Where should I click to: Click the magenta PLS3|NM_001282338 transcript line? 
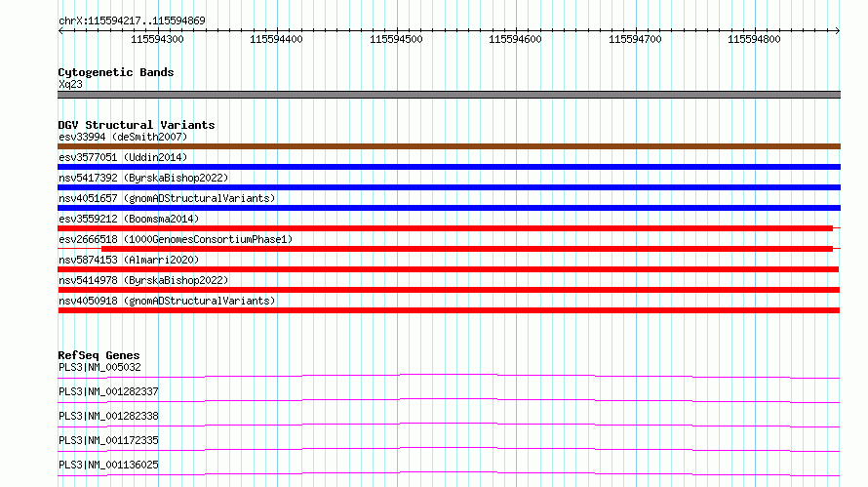[449, 425]
